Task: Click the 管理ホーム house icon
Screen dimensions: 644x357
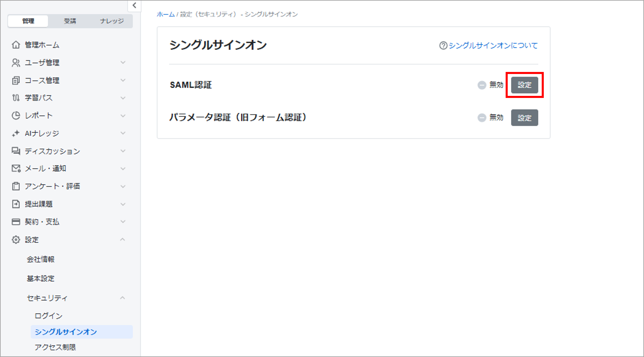Action: pyautogui.click(x=16, y=45)
